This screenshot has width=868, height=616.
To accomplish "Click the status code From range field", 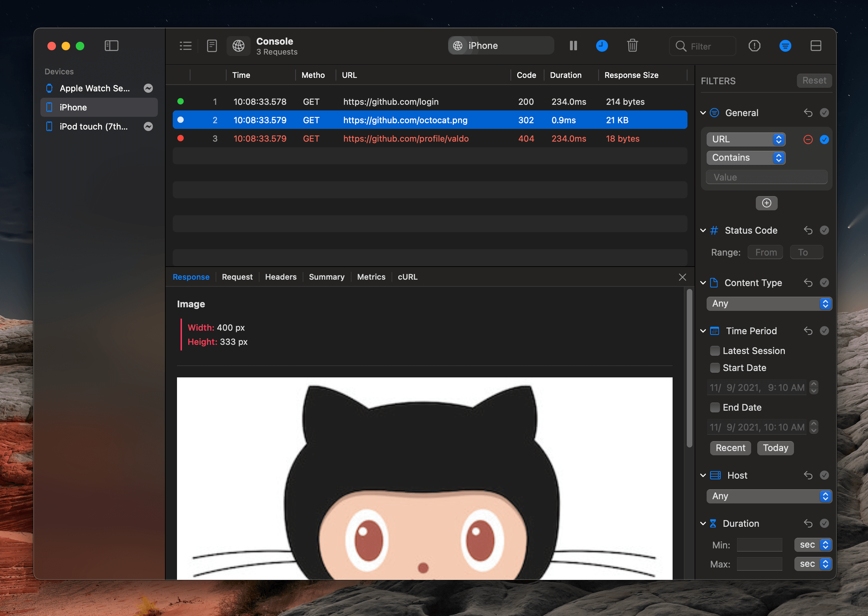I will (766, 253).
